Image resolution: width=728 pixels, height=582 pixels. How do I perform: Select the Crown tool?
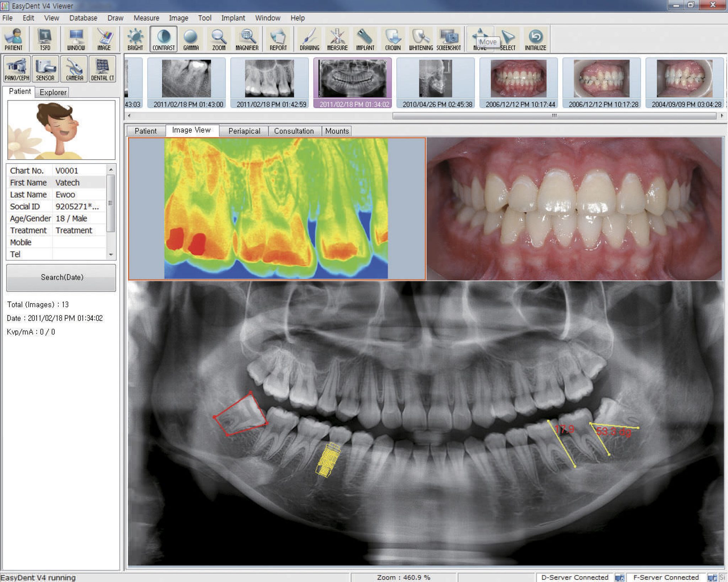point(392,38)
